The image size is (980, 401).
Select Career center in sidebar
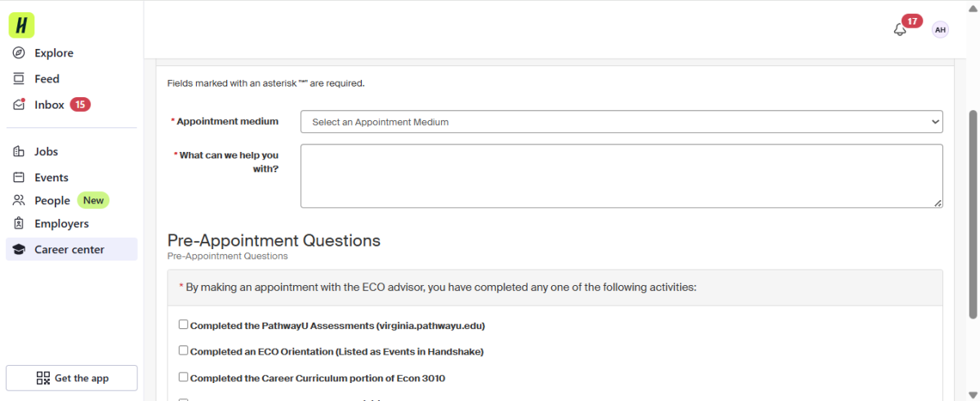point(71,250)
